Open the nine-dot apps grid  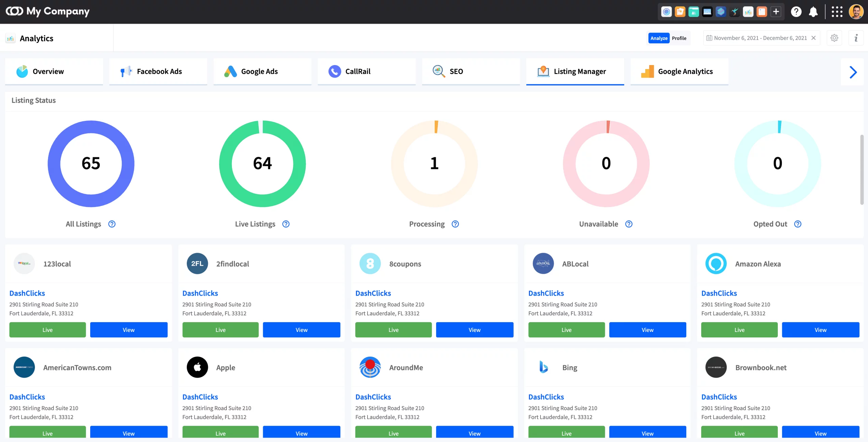pos(837,12)
